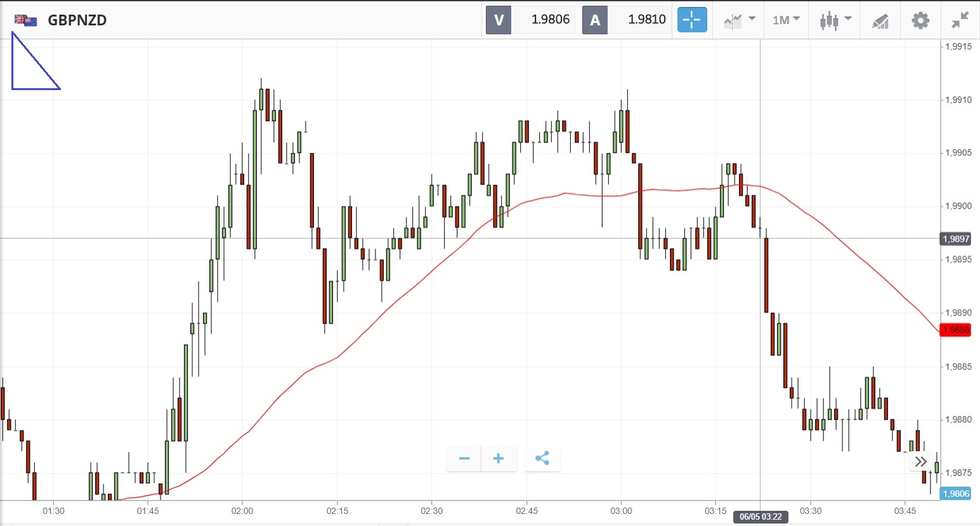Click the collapse chart arrows icon
The height and width of the screenshot is (526, 980).
tap(960, 20)
